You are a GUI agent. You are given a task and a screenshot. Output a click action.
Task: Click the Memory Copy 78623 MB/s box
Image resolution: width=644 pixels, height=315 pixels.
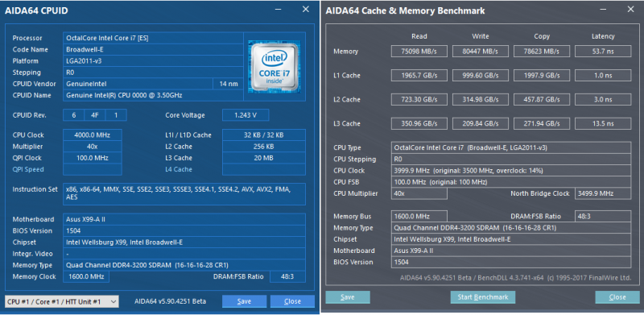542,52
